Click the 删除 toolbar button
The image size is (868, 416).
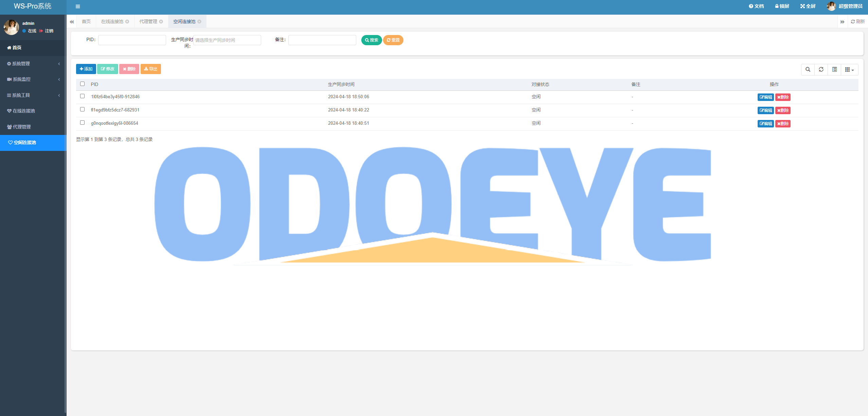pyautogui.click(x=129, y=69)
